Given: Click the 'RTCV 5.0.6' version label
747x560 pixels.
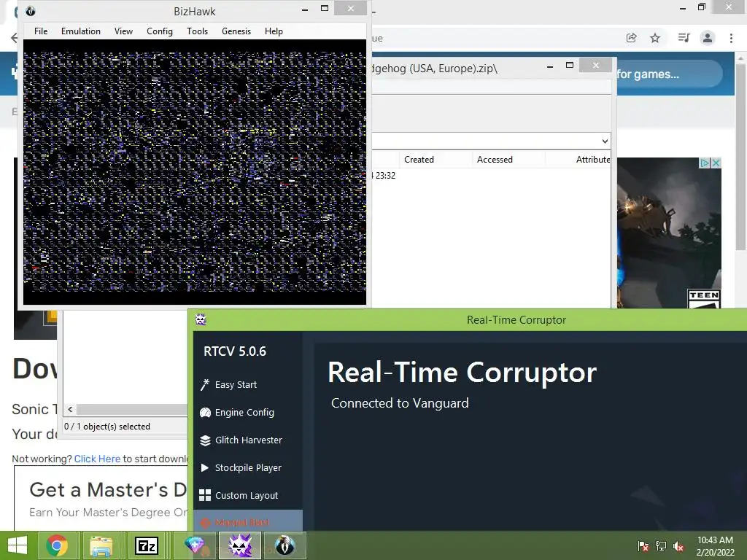Looking at the screenshot, I should point(235,351).
